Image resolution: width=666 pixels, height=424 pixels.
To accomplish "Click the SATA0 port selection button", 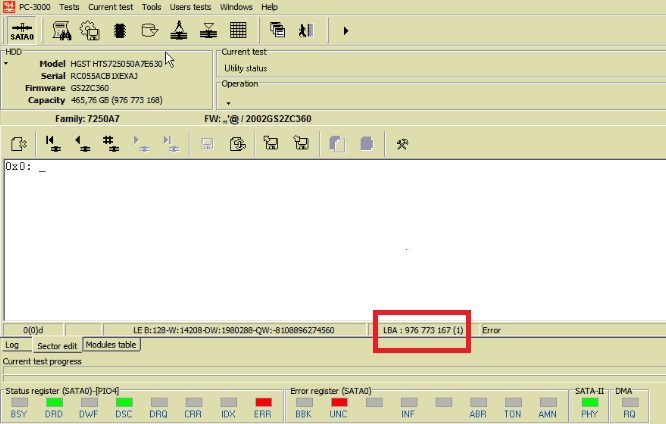I will point(21,31).
